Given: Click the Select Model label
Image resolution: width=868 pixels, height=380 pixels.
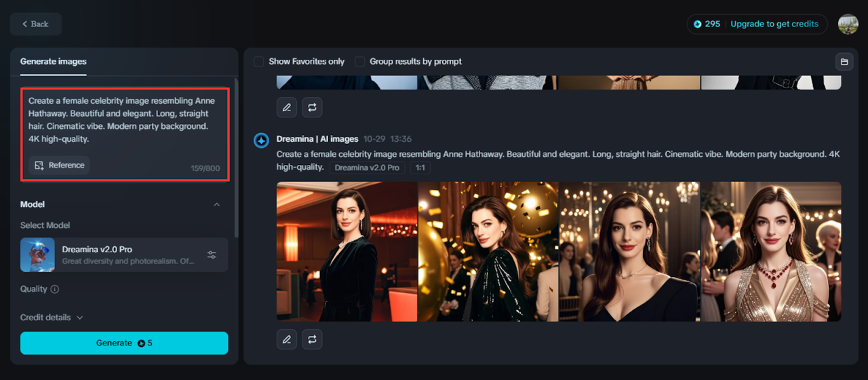Looking at the screenshot, I should [x=45, y=225].
